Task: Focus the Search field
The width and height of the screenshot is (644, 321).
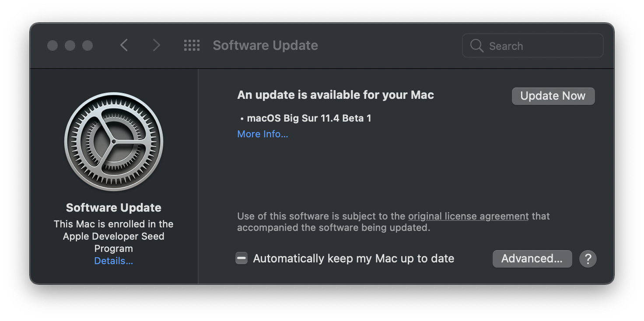Action: coord(532,45)
